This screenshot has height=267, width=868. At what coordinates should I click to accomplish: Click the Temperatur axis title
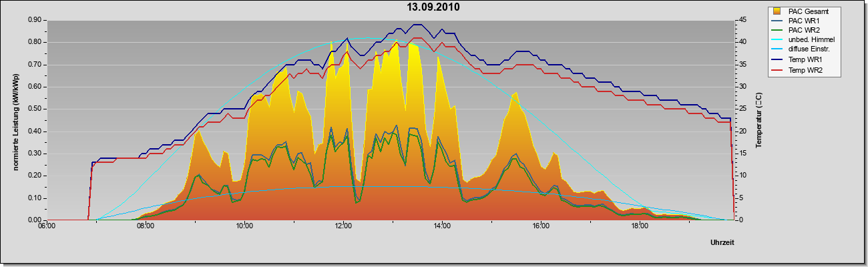point(758,120)
